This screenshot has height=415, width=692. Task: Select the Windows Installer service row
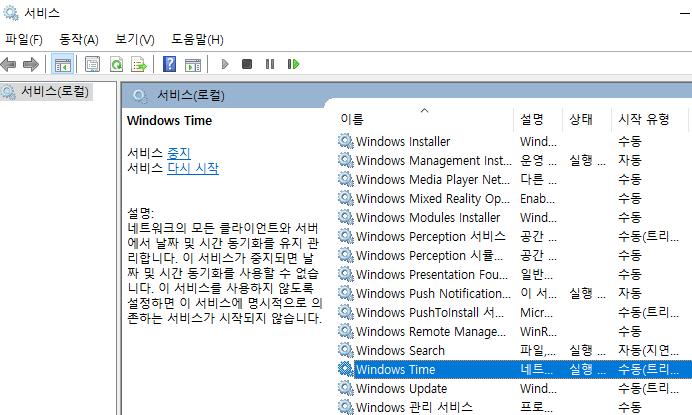(515, 141)
